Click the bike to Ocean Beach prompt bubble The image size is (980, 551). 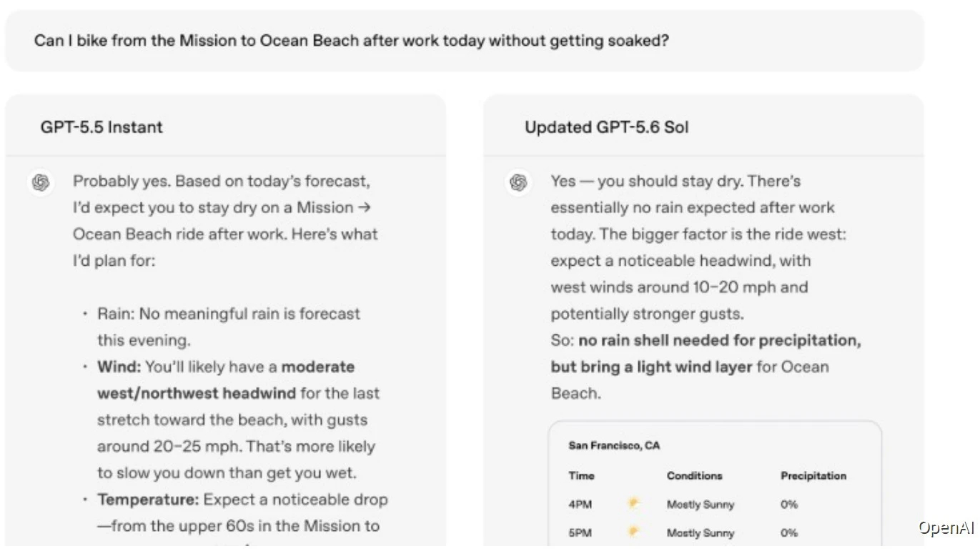coord(465,40)
